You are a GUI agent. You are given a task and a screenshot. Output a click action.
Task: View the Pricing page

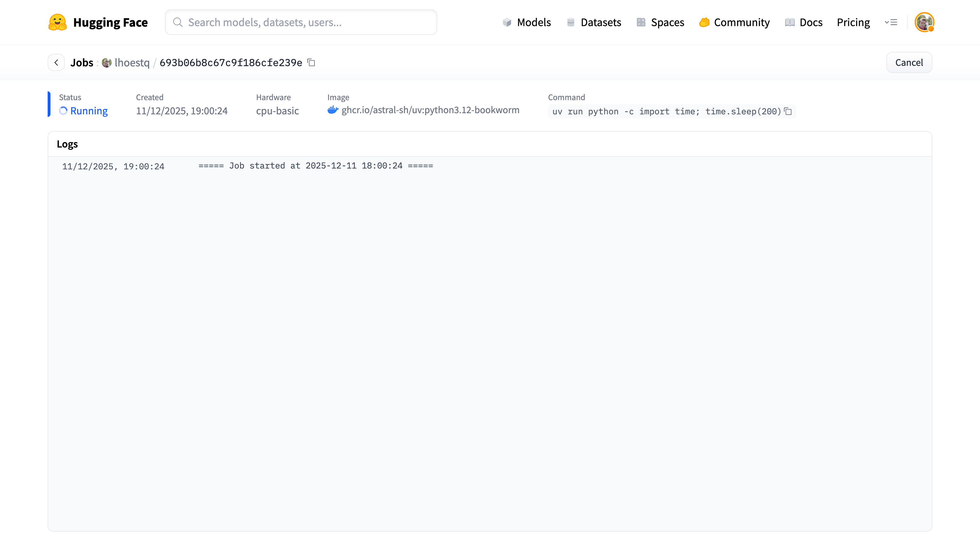click(x=853, y=22)
